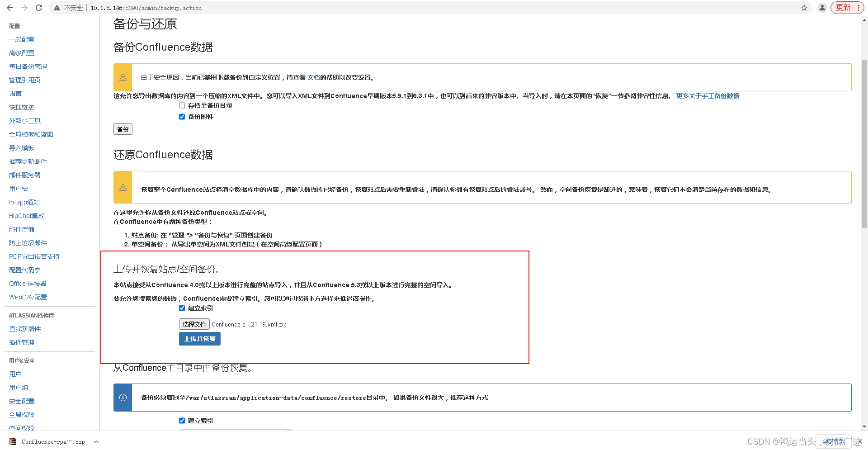Screen dimensions: 868x450
Task: Click the page vertical scrollbar thumb
Action: click(x=864, y=144)
